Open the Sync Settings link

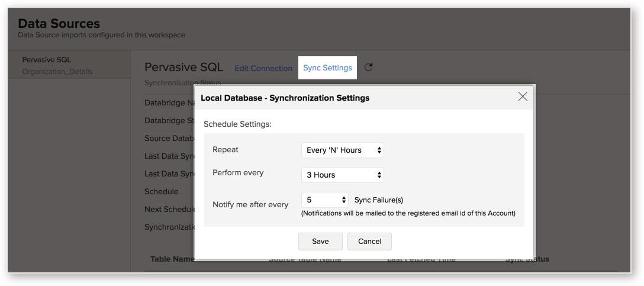click(x=327, y=68)
